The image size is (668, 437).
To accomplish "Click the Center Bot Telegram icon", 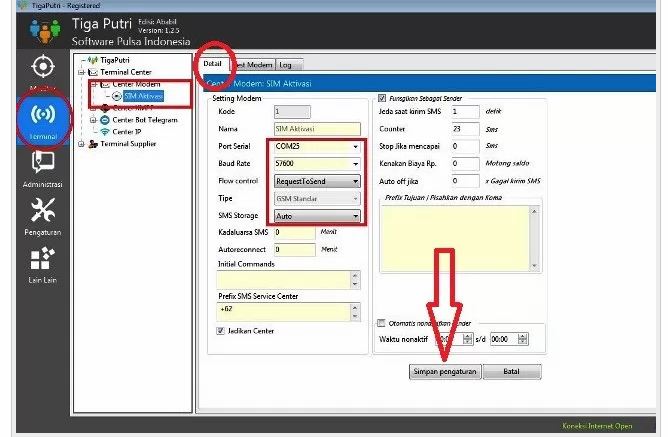I will [104, 120].
